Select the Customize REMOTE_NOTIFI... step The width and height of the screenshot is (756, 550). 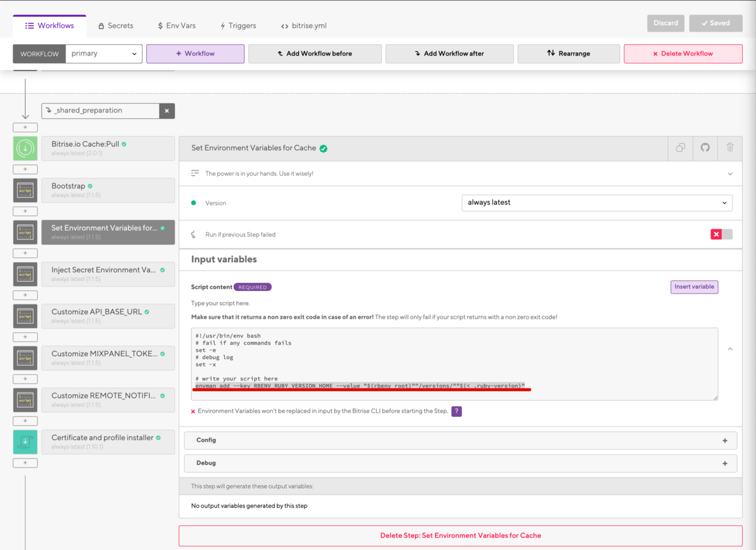click(108, 400)
